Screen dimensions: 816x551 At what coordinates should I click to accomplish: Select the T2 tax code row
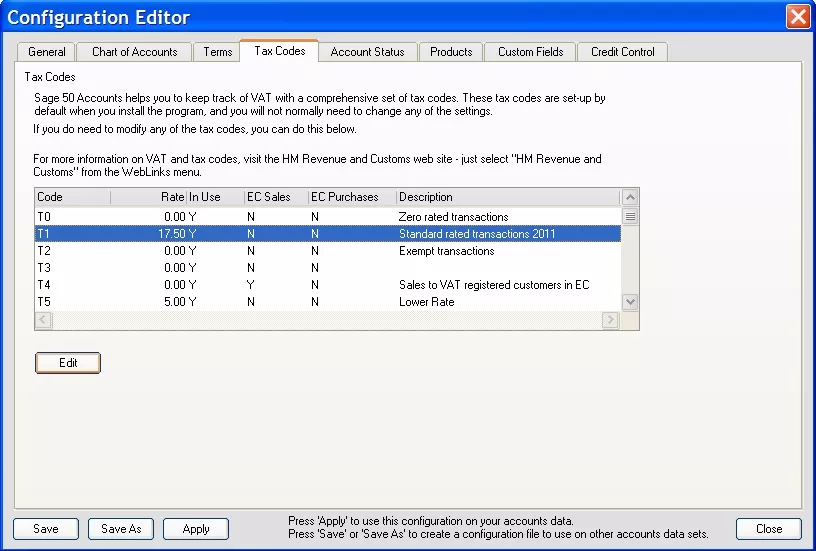tap(328, 251)
